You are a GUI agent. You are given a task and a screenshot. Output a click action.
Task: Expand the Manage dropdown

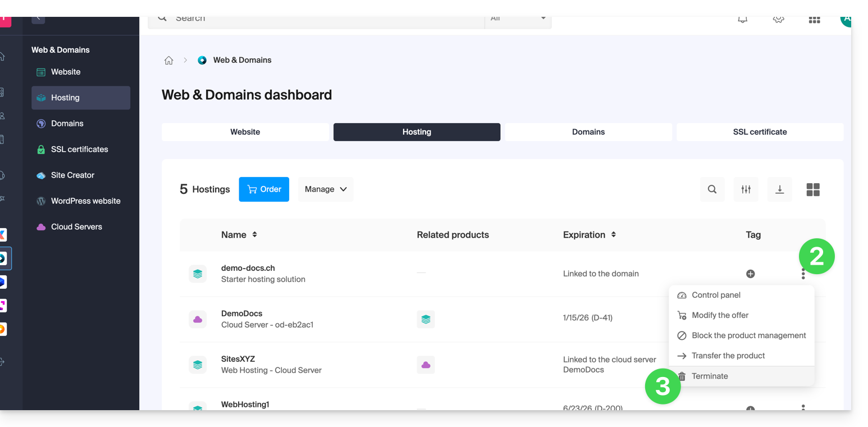click(x=326, y=189)
